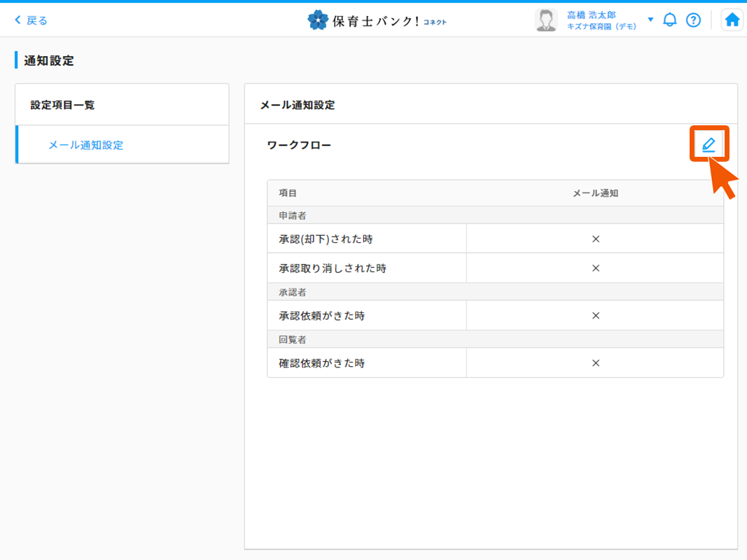Go back using the 戻る link

click(x=32, y=20)
